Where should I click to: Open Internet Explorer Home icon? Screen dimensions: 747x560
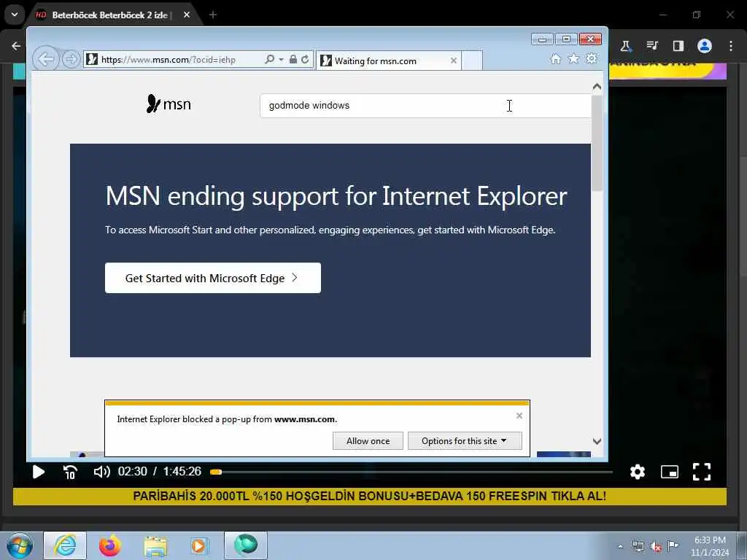click(555, 58)
